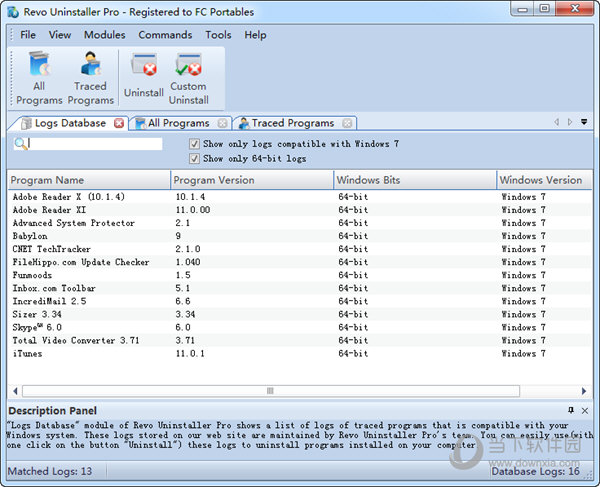Open the View menu
Image resolution: width=600 pixels, height=487 pixels.
click(60, 35)
